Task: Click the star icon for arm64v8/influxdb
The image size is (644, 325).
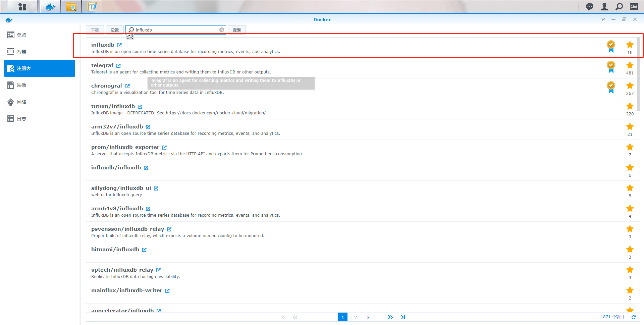Action: 630,208
